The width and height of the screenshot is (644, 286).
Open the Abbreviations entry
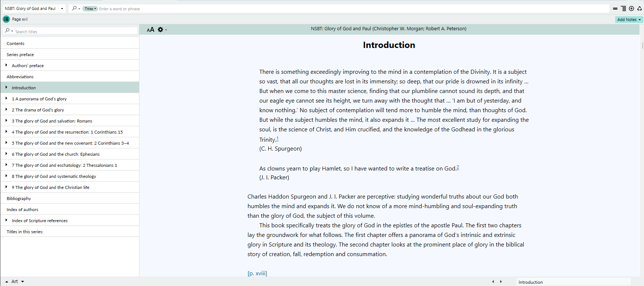[70, 76]
